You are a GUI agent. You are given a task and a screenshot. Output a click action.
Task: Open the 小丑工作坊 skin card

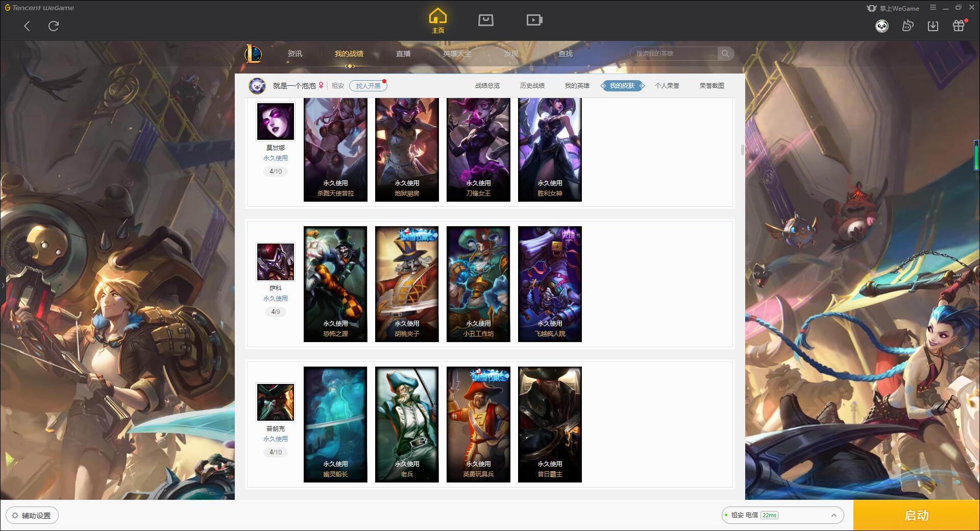[x=478, y=284]
